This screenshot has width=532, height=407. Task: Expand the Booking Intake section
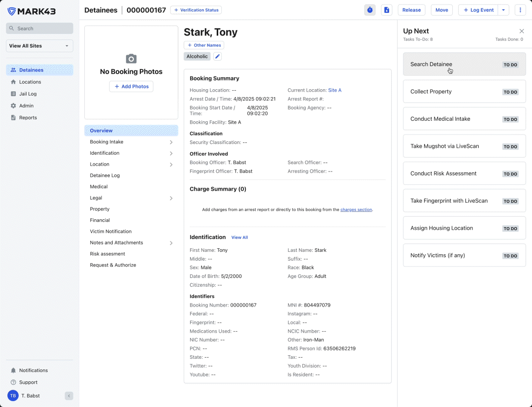tap(171, 142)
